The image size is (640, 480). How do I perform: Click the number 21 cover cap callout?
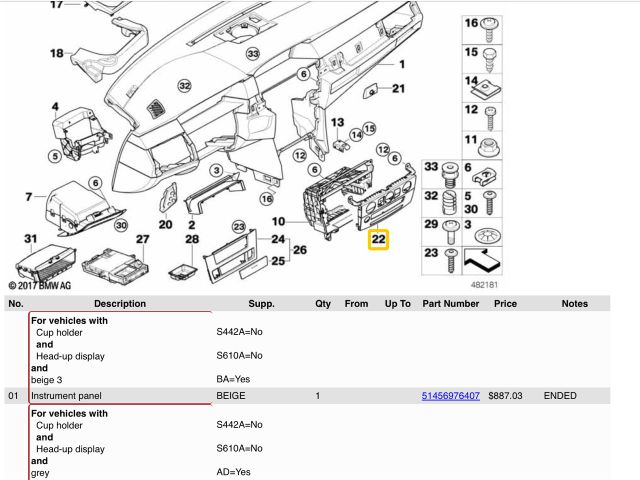point(398,89)
